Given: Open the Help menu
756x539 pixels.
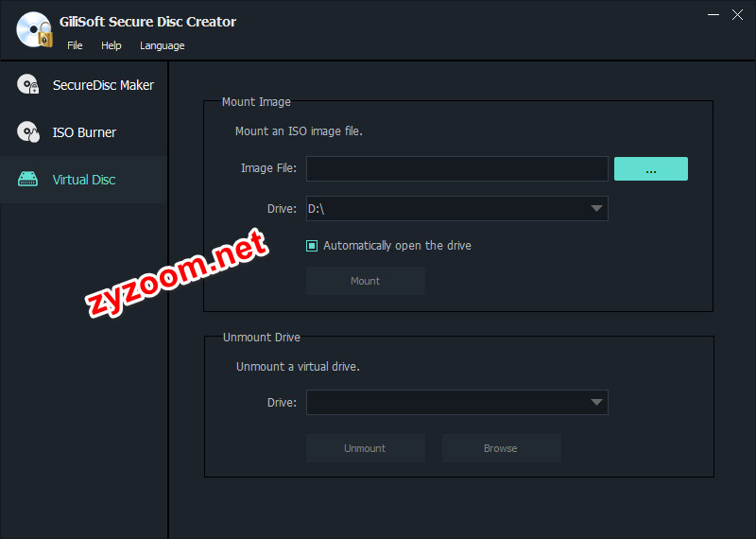Looking at the screenshot, I should tap(111, 45).
